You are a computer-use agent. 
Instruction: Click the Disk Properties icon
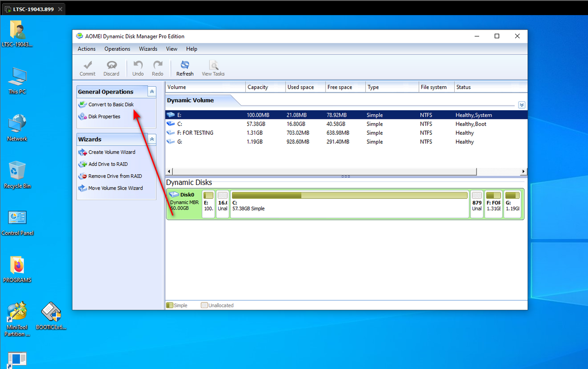[83, 117]
